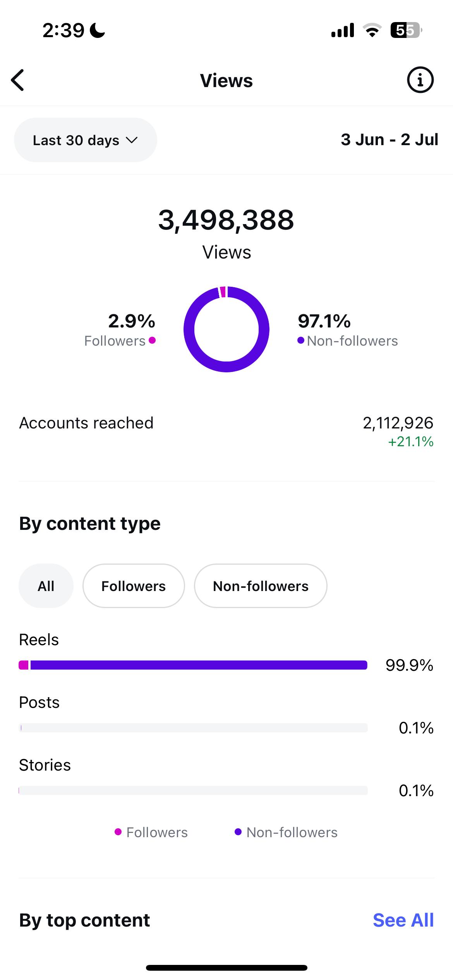453x980 pixels.
Task: Tap the back arrow icon
Action: (18, 81)
